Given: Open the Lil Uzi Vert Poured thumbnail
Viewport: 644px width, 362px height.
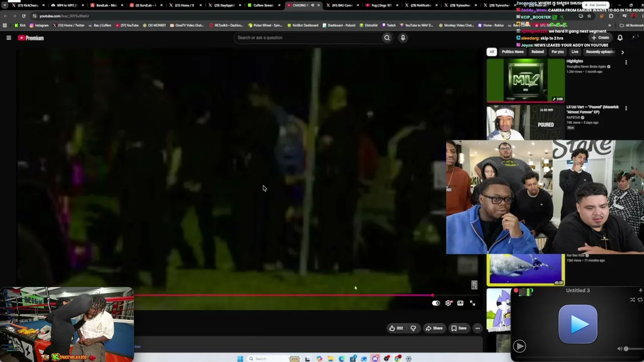Looking at the screenshot, I should click(526, 122).
